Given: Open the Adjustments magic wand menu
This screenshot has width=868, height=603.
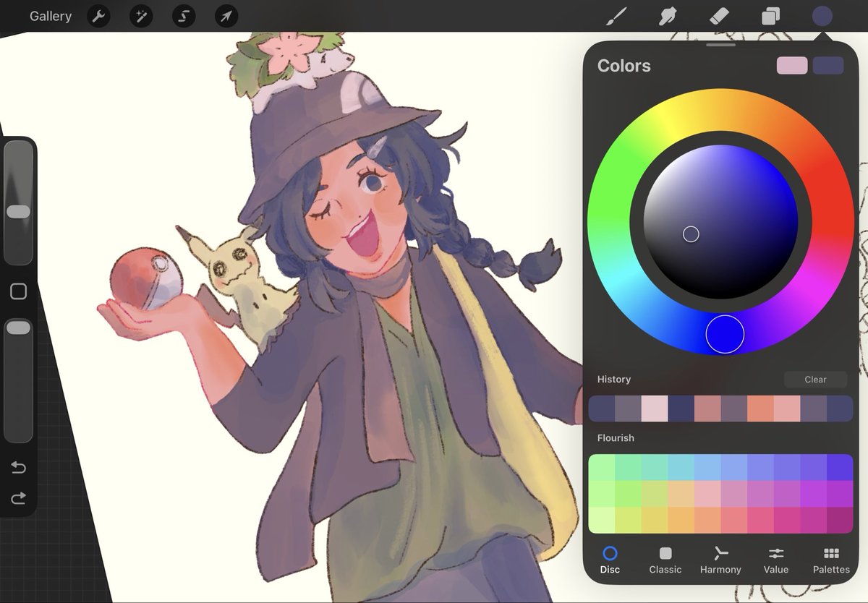Looking at the screenshot, I should coord(141,16).
